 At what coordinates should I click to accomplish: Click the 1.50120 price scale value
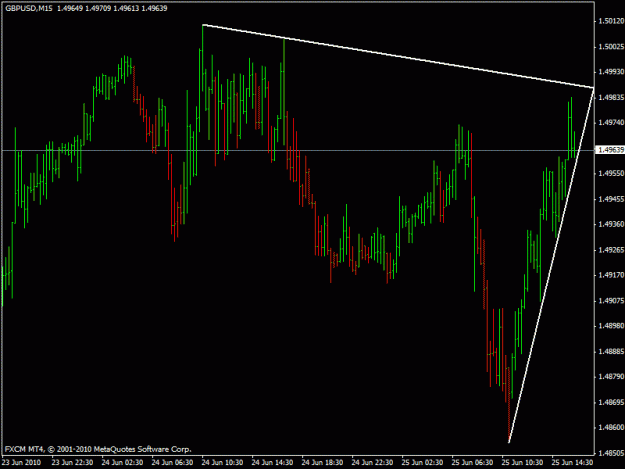point(611,21)
